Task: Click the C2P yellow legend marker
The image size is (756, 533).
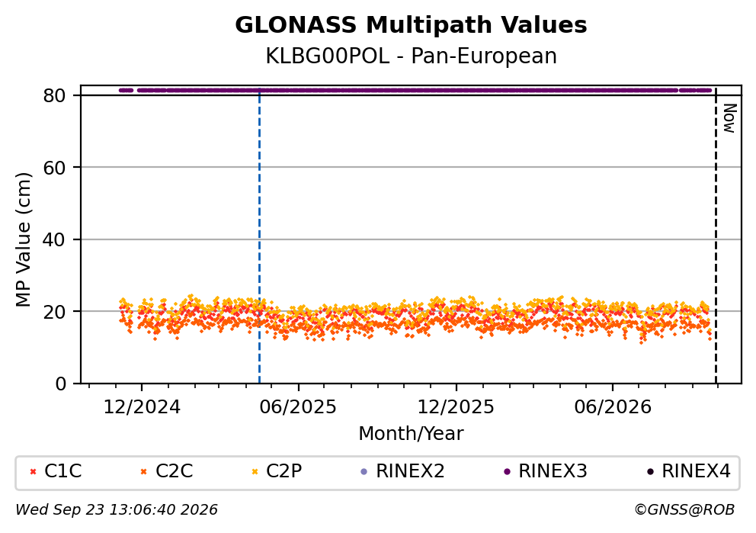Action: click(x=255, y=472)
